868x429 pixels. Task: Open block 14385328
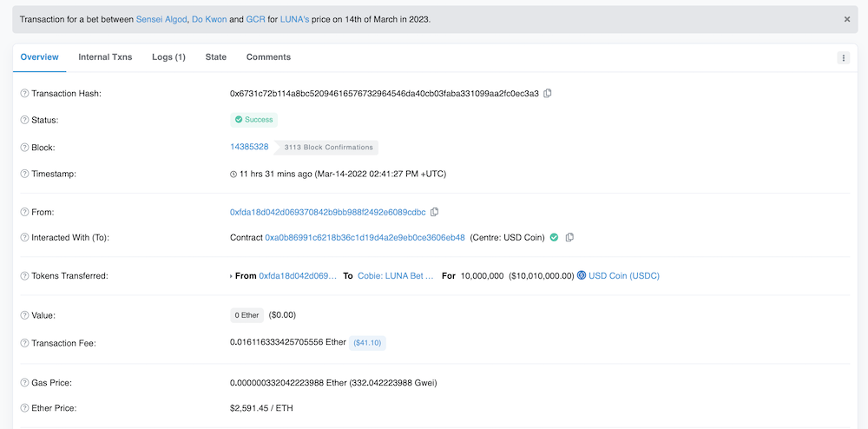[249, 147]
